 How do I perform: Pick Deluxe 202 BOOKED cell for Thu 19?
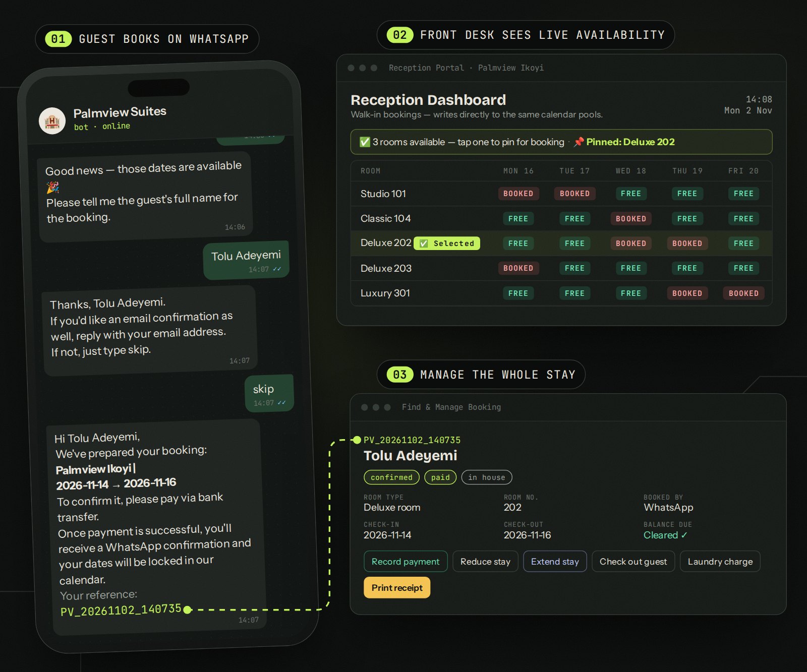coord(687,243)
